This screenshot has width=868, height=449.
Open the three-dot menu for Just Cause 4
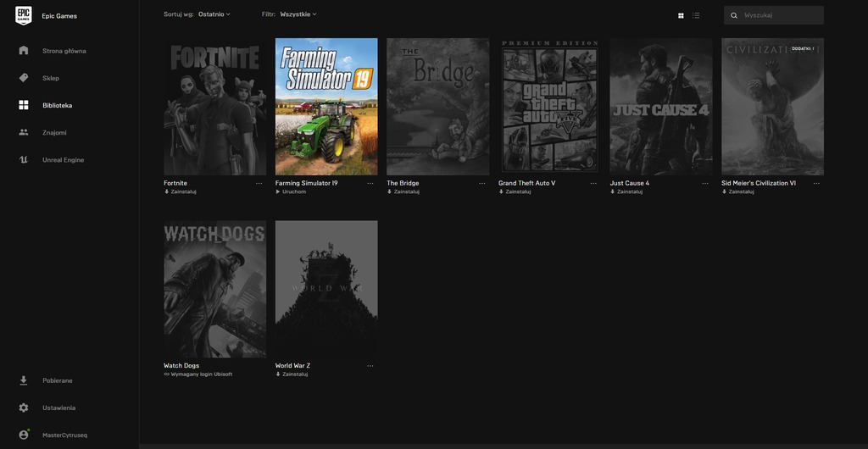pyautogui.click(x=705, y=183)
